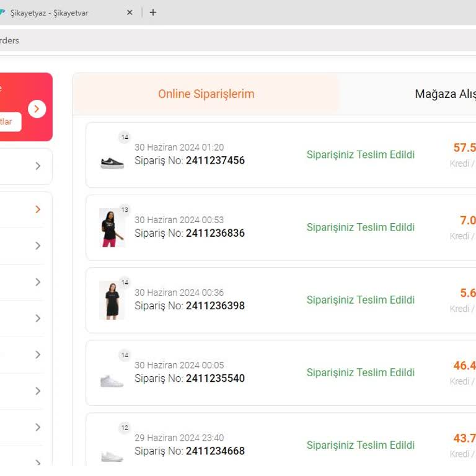Click delivered status of order 2411237456

pyautogui.click(x=361, y=154)
